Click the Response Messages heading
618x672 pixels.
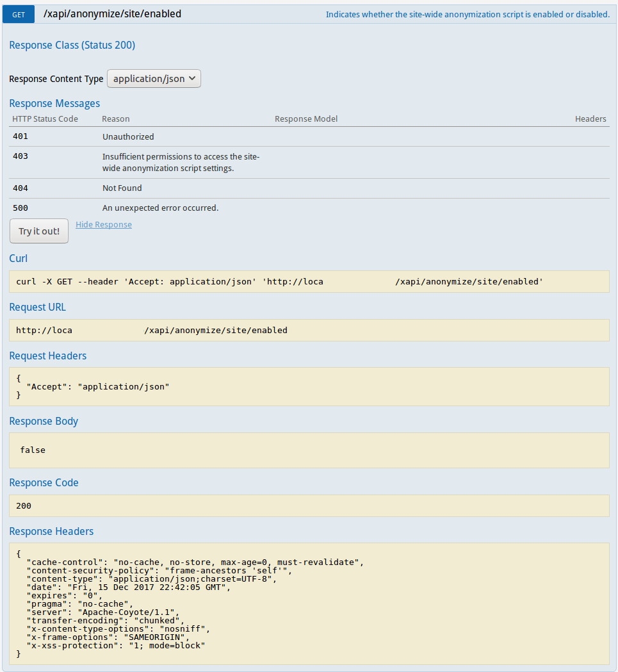tap(54, 104)
